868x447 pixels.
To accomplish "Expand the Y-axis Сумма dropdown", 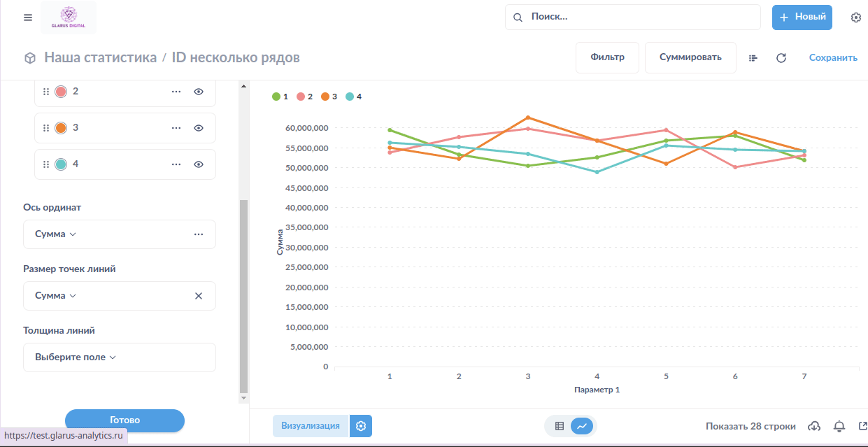I will [x=56, y=234].
